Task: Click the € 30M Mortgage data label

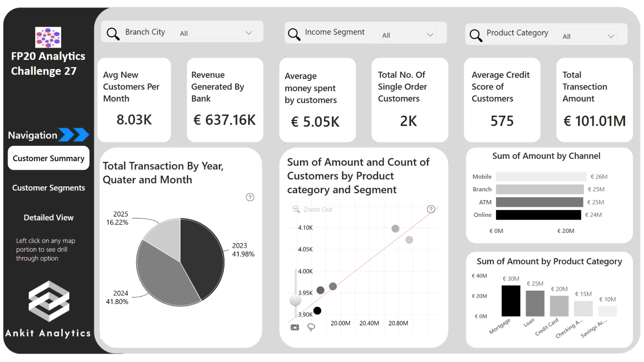Action: 511,279
